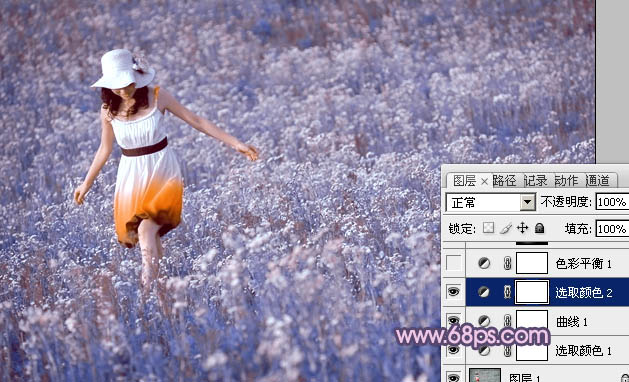
Task: Select mask thumbnail of 选取颜色 2
Action: coord(532,292)
